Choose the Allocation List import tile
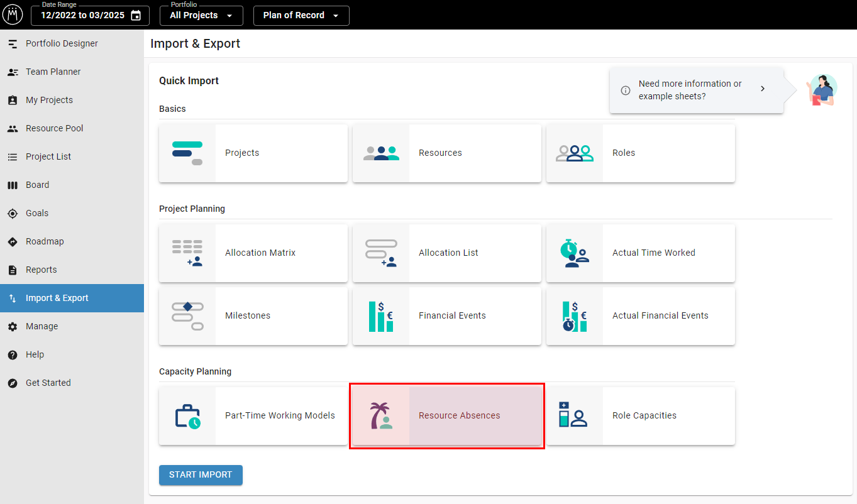Screen dimensions: 857x504 coord(447,253)
